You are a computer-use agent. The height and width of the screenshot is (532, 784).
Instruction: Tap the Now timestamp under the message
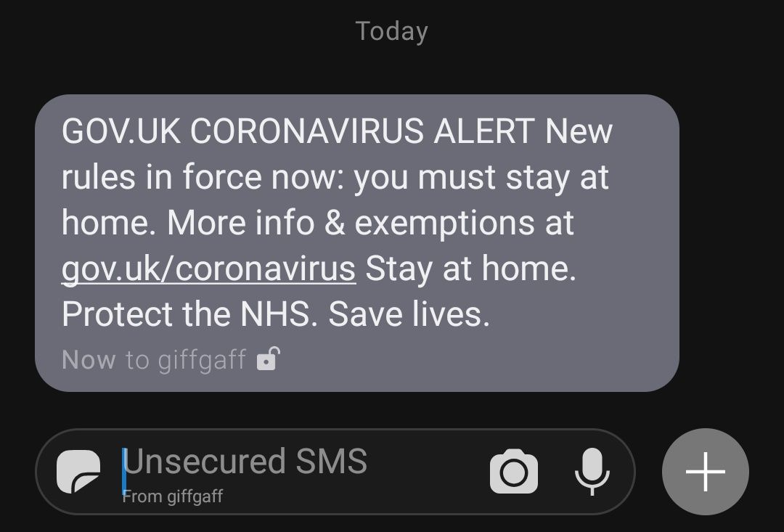[89, 359]
